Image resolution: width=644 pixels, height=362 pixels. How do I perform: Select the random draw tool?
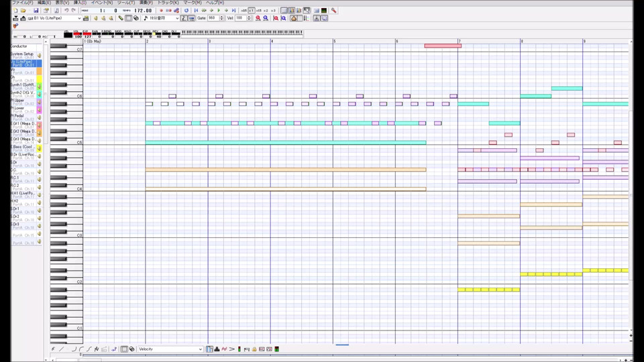pos(96,349)
